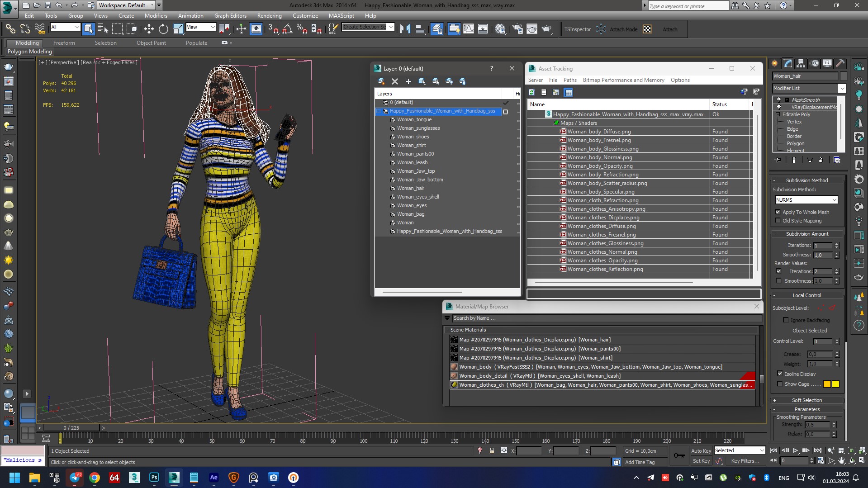Toggle Render Values Smoothness checkbox

pos(778,281)
